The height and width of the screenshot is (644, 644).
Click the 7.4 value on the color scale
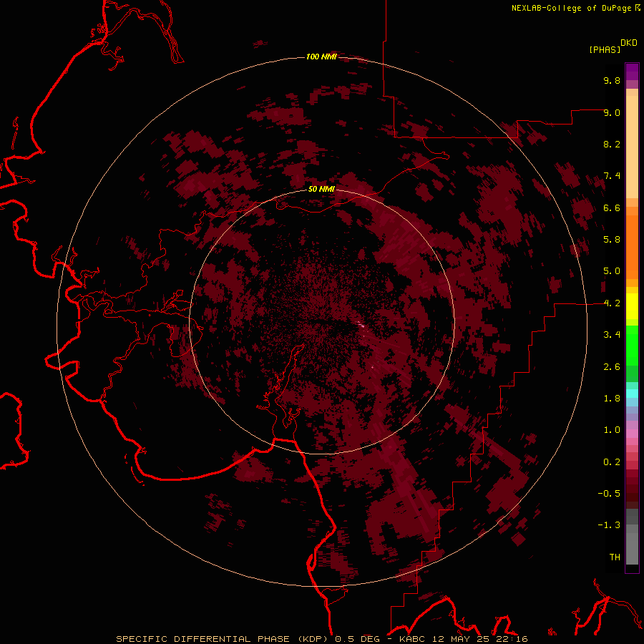point(612,176)
